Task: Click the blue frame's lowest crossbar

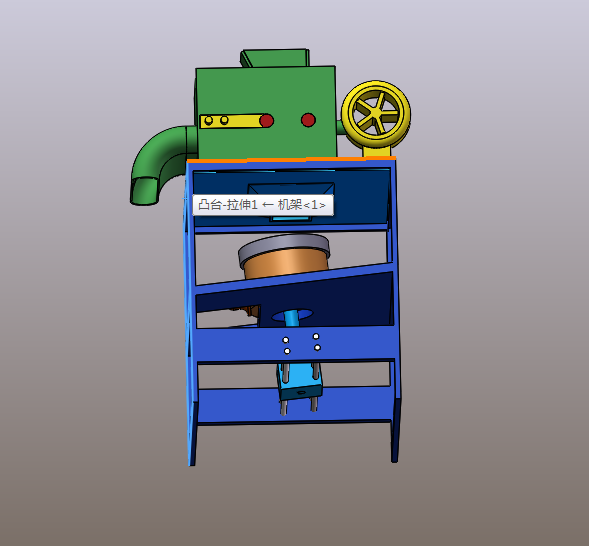Action: point(294,406)
